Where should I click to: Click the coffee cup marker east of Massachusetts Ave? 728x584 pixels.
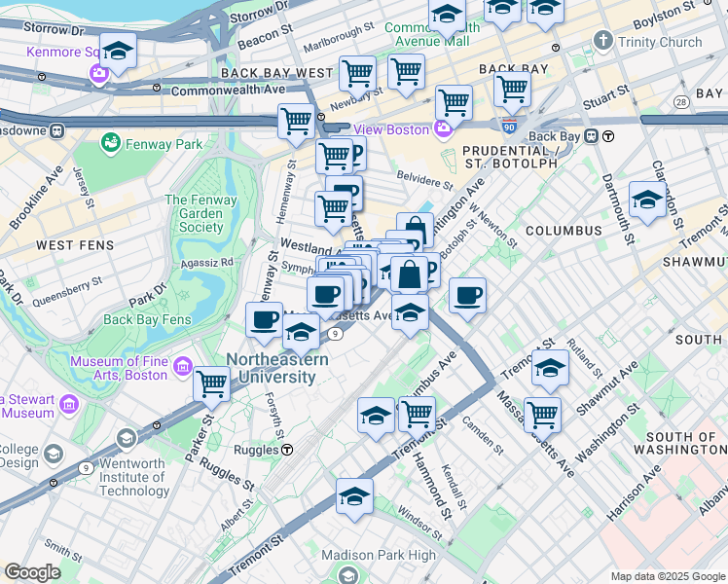pyautogui.click(x=467, y=296)
